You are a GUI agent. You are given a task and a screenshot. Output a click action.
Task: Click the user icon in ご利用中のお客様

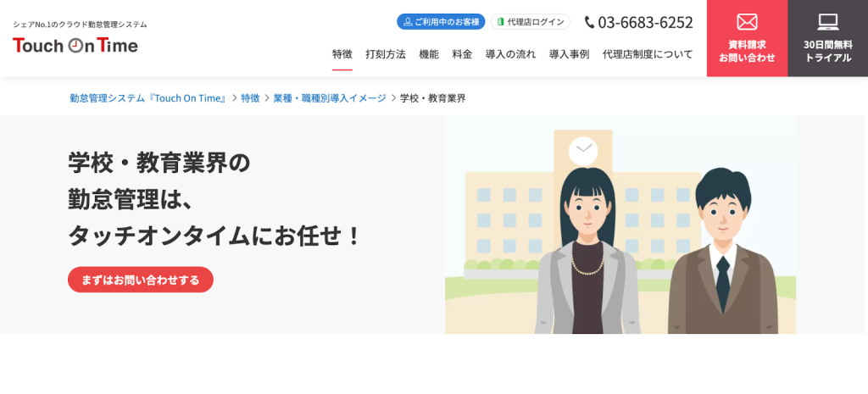[408, 21]
